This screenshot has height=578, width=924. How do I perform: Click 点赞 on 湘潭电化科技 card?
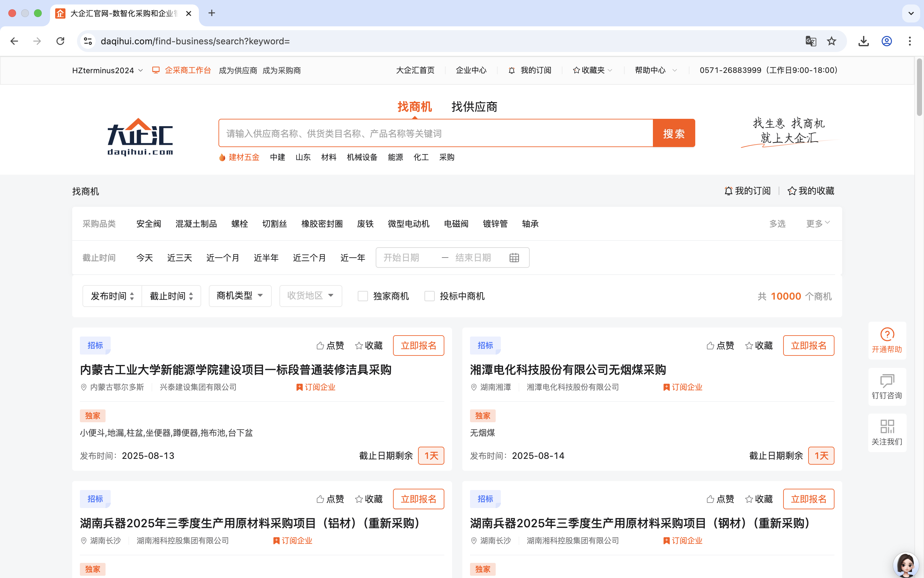[721, 346]
